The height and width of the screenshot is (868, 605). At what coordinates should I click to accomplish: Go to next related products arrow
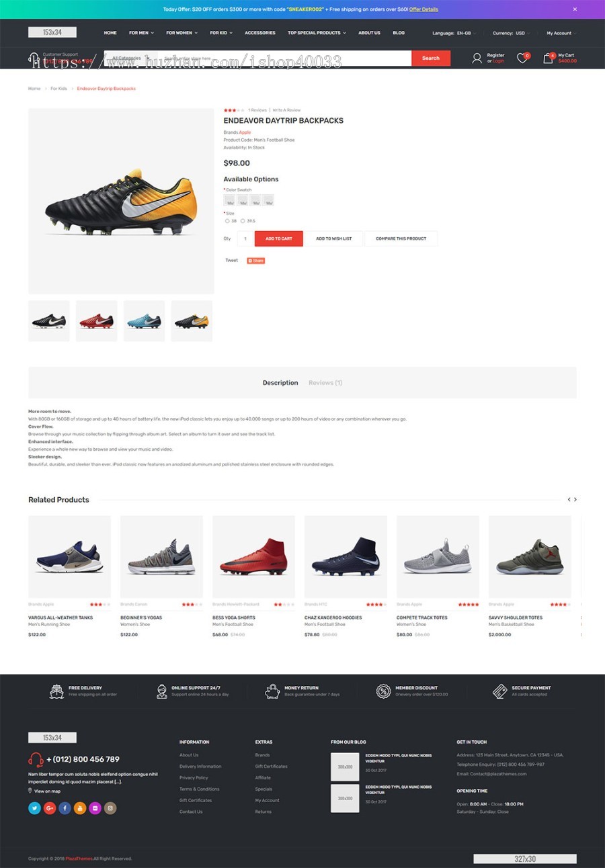point(575,499)
